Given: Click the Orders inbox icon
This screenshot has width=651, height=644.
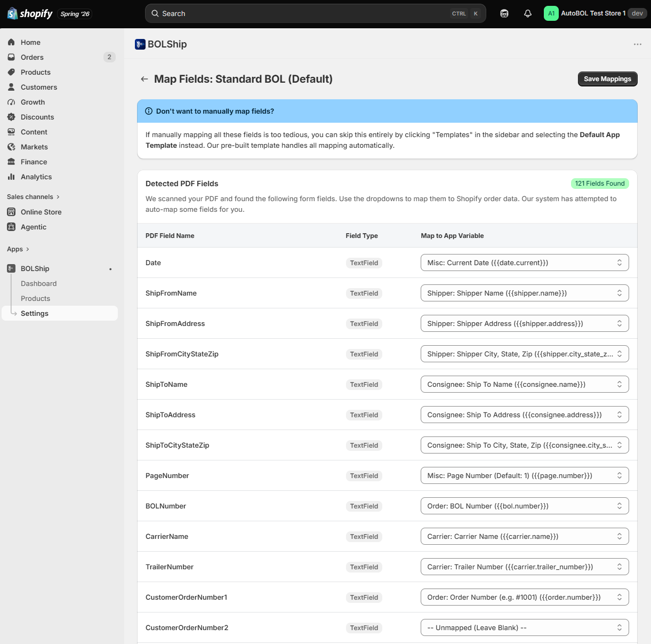Looking at the screenshot, I should pyautogui.click(x=11, y=57).
